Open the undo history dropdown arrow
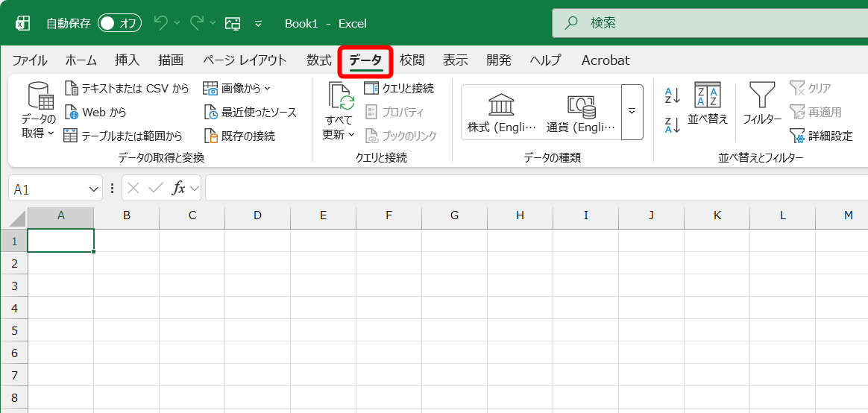 click(177, 23)
